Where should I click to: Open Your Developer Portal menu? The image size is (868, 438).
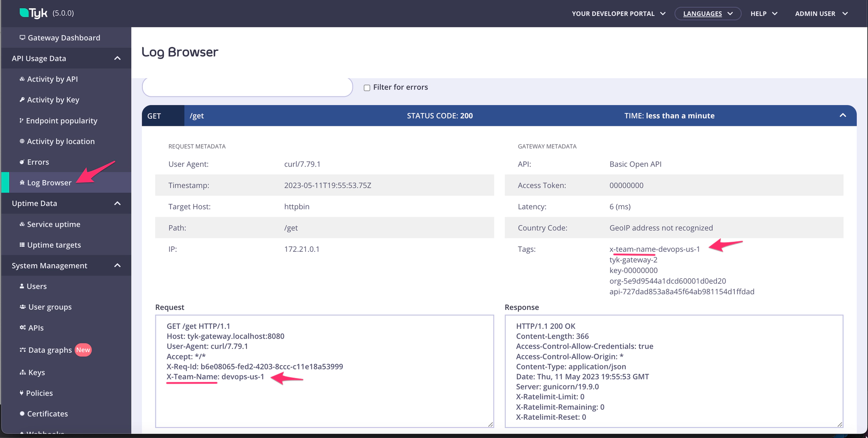pyautogui.click(x=618, y=13)
